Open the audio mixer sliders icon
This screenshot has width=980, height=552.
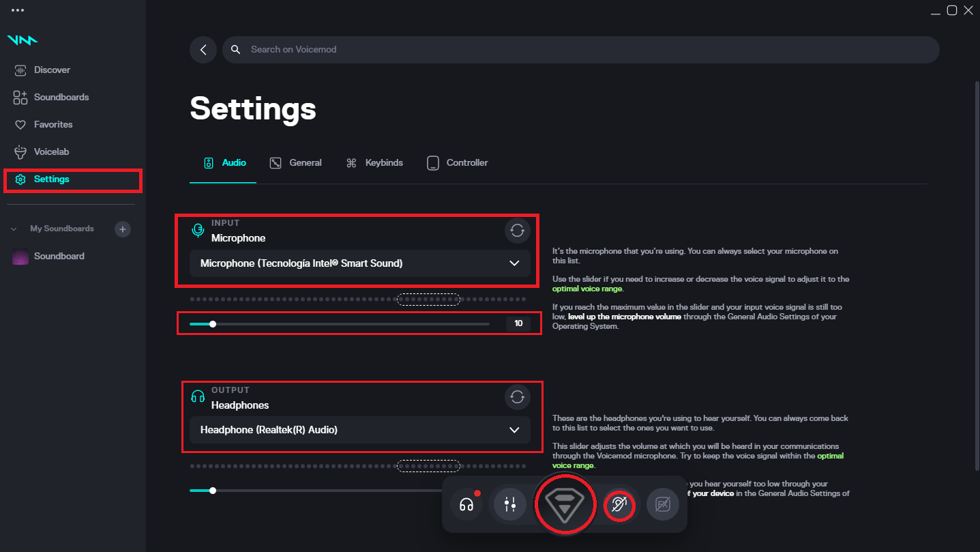tap(509, 504)
